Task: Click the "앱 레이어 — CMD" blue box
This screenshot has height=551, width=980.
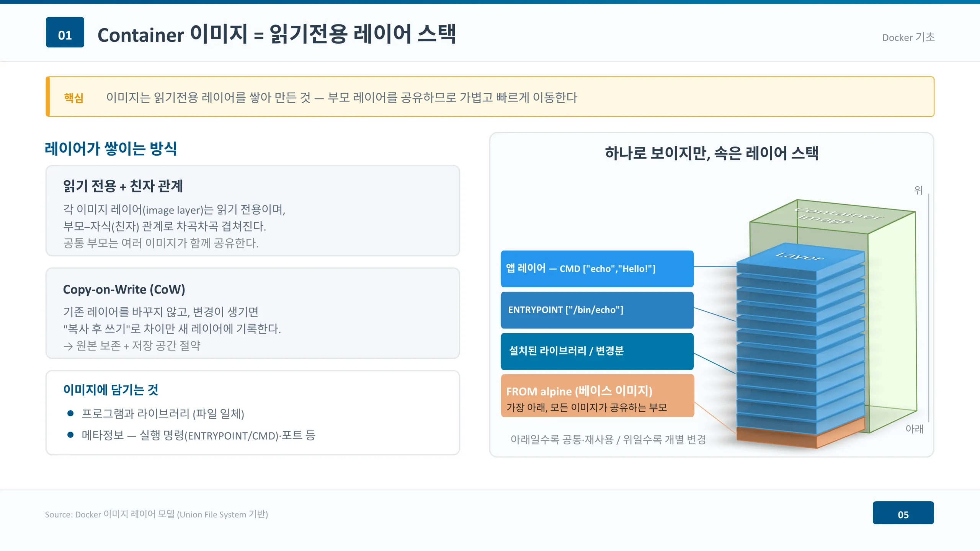Action: 597,269
